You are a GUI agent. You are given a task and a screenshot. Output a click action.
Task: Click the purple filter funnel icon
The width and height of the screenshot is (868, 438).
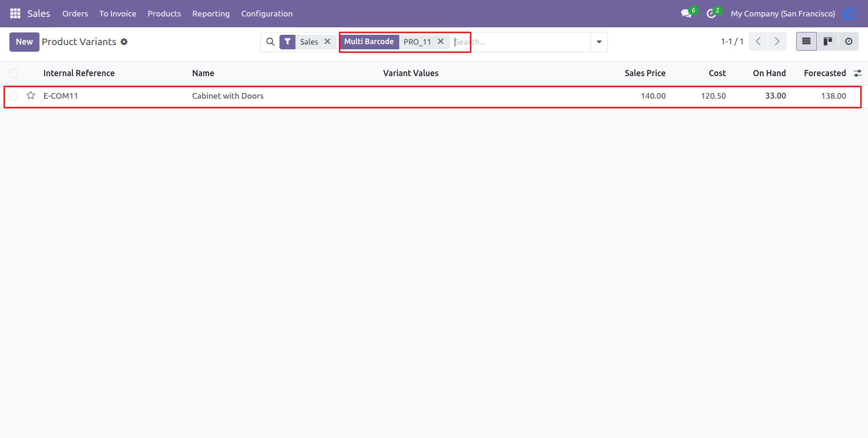coord(287,42)
